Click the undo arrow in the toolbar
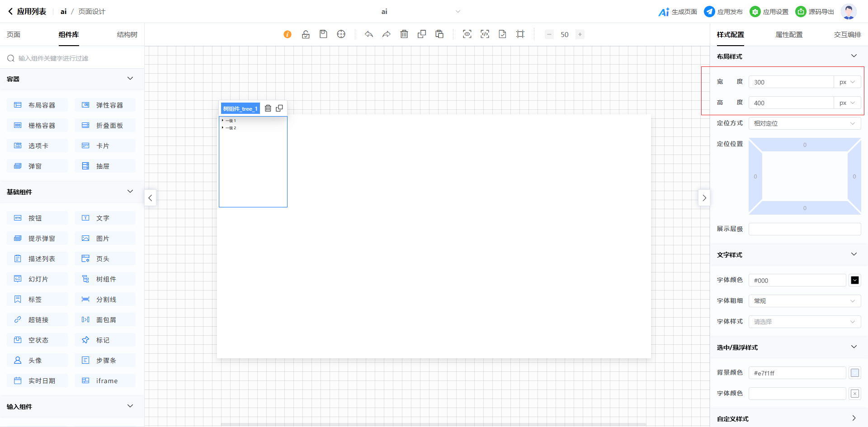Viewport: 868px width, 427px height. [369, 34]
